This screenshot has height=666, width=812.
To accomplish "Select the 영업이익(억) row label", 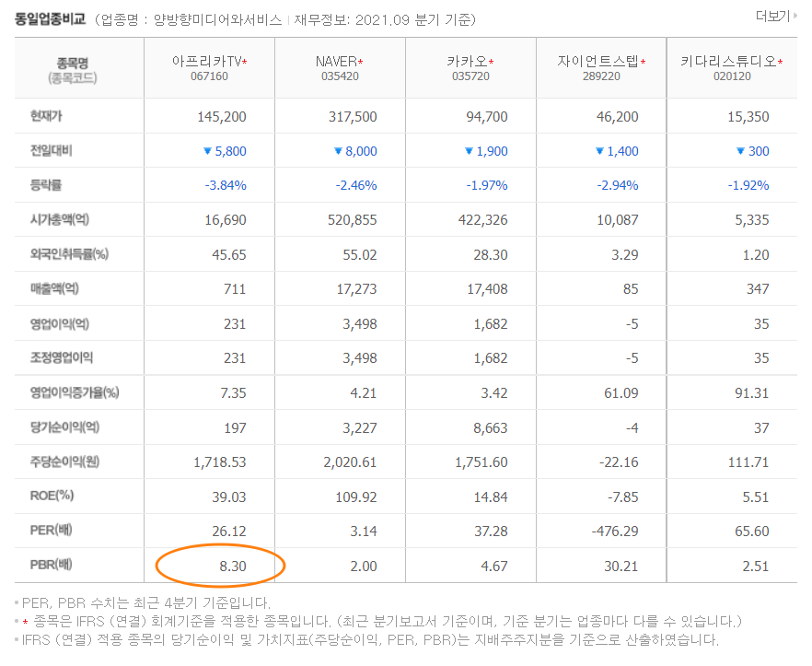I will click(x=60, y=323).
